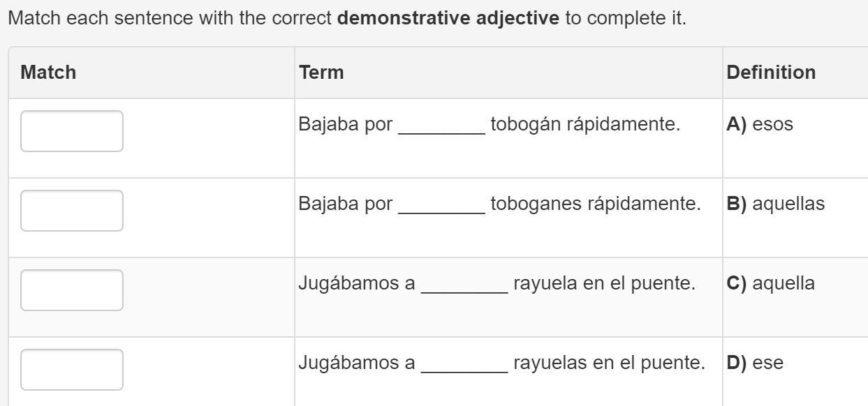Click the words 'toboganes rápidamente' in the second sentence

tap(596, 204)
